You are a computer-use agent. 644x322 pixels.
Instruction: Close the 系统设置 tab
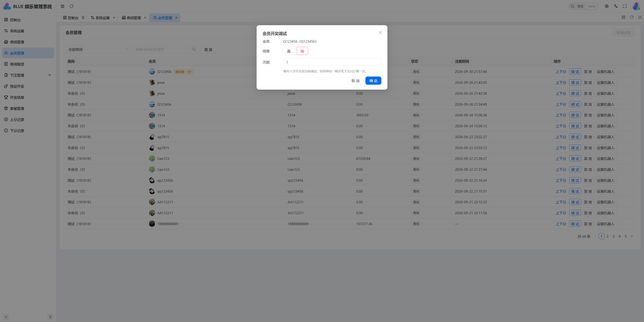click(114, 18)
